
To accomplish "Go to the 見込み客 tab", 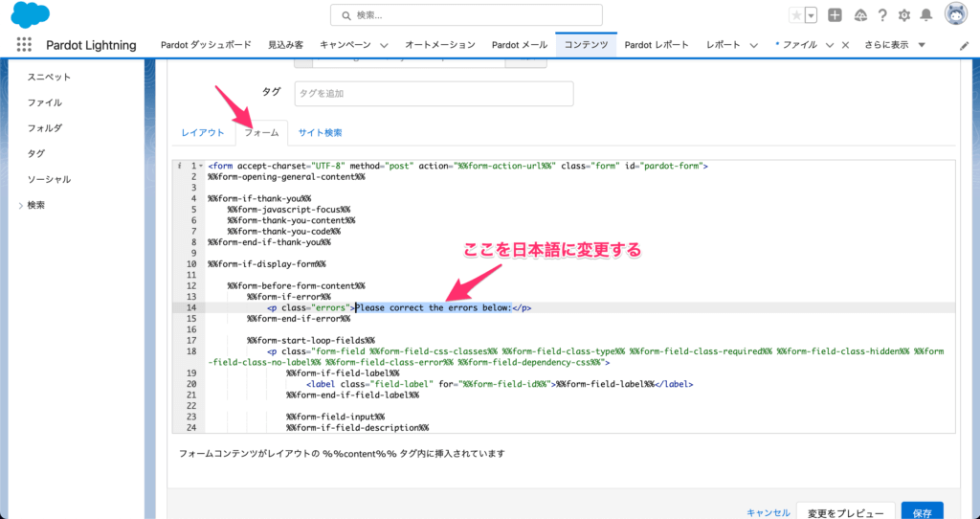I will pyautogui.click(x=285, y=44).
